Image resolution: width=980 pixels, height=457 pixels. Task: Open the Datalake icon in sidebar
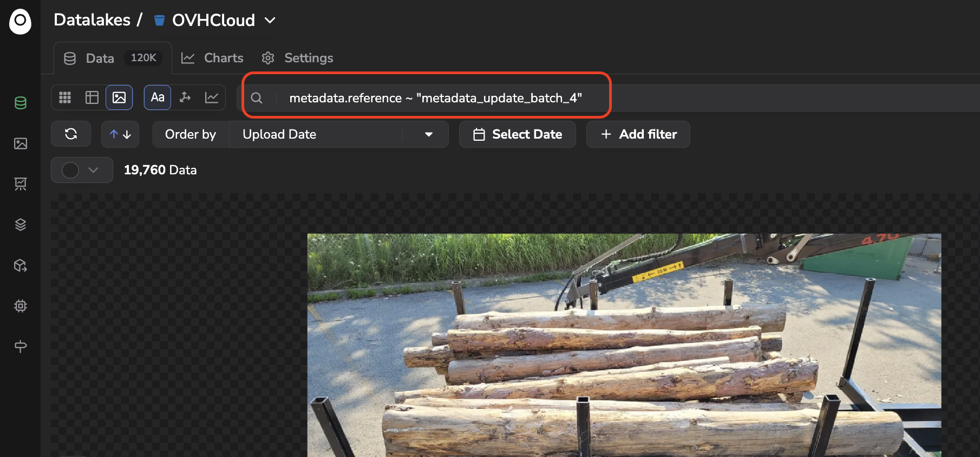pos(21,103)
